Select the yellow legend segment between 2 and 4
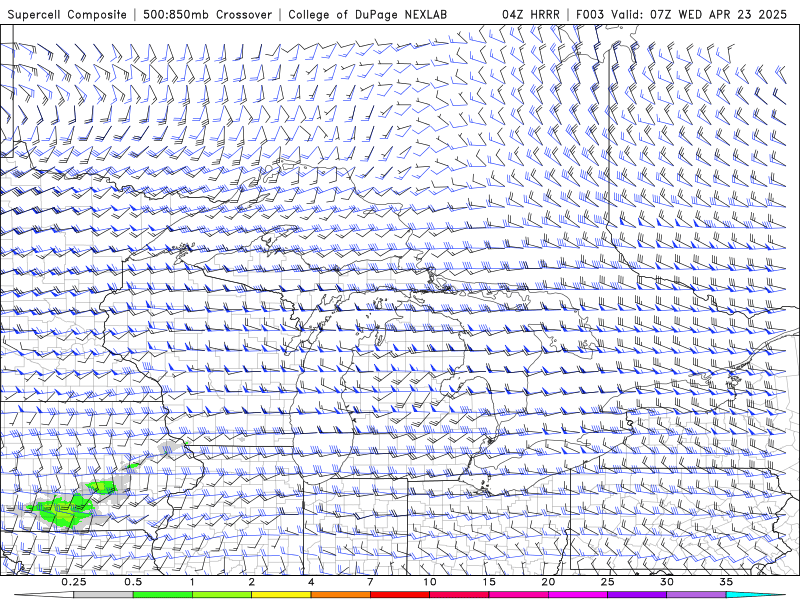 click(281, 595)
